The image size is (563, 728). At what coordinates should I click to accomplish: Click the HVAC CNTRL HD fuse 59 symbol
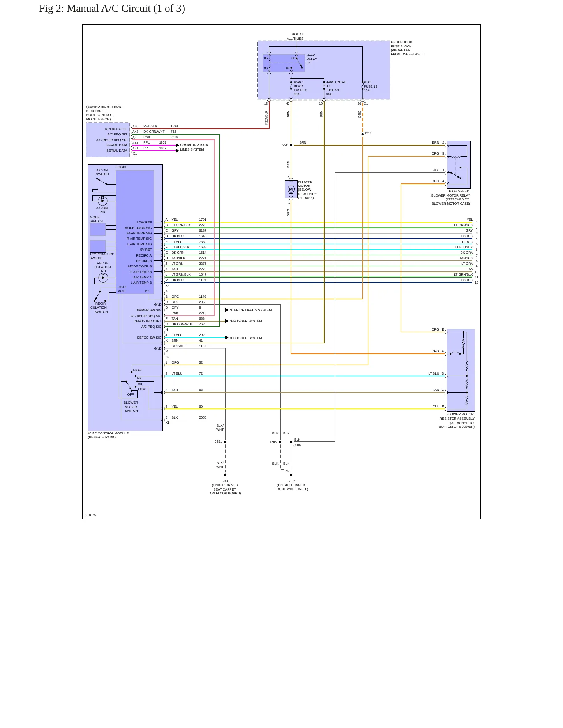[324, 86]
